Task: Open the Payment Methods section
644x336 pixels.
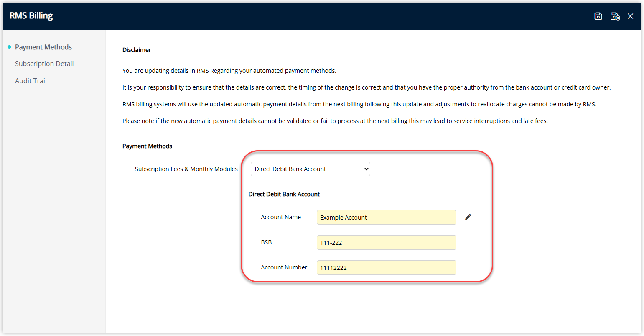Action: [43, 47]
